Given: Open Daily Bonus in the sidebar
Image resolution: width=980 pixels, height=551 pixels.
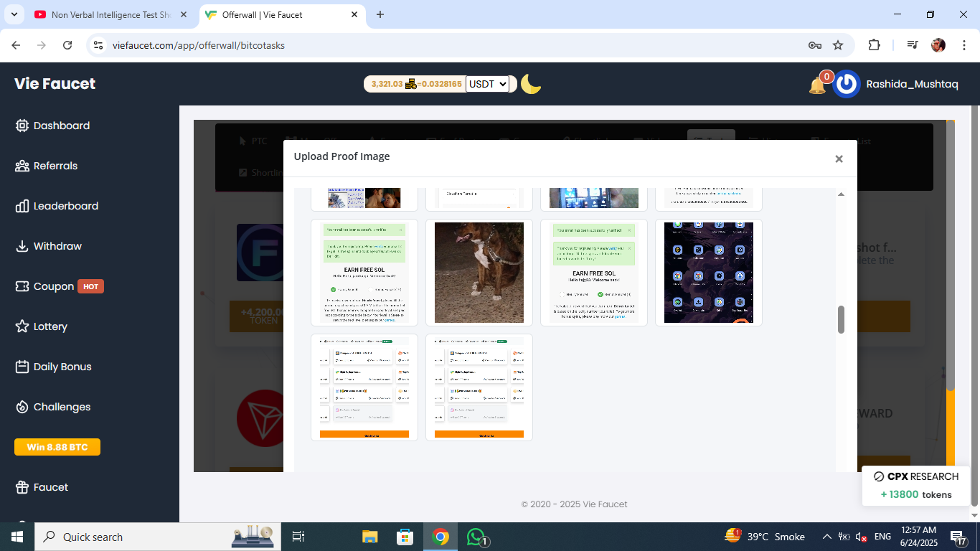Looking at the screenshot, I should pyautogui.click(x=53, y=367).
